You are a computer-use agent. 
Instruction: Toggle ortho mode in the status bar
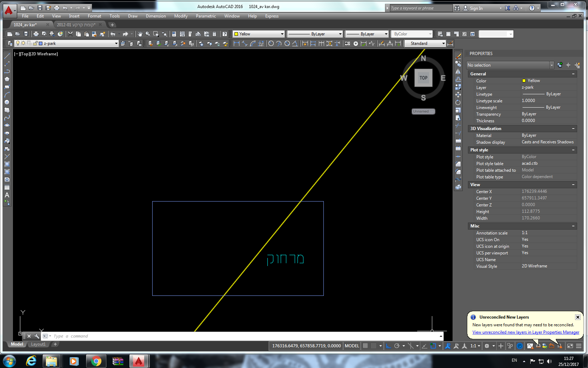tap(388, 346)
